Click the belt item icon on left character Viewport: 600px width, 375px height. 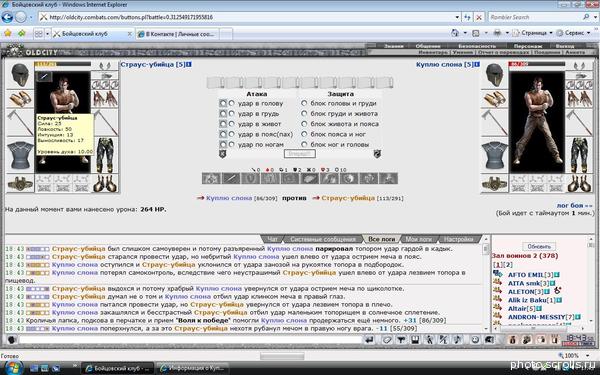[20, 184]
